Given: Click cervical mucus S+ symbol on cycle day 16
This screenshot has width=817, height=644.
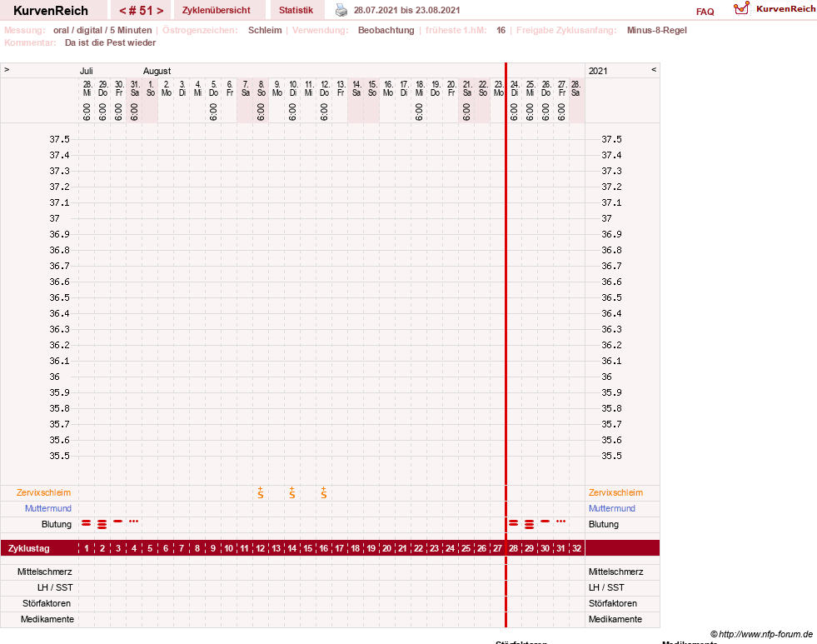Looking at the screenshot, I should click(324, 492).
